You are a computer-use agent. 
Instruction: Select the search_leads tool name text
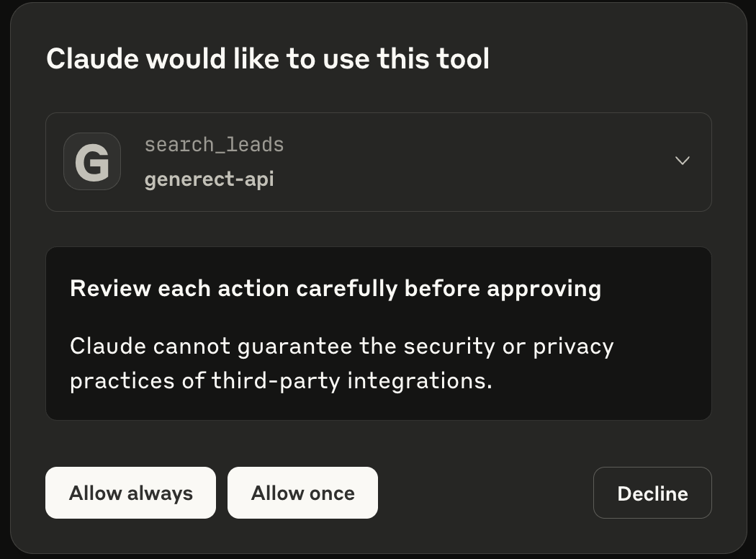pyautogui.click(x=214, y=145)
